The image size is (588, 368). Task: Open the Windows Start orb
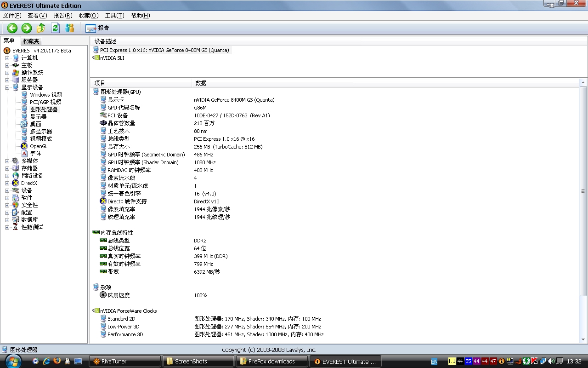pos(12,361)
